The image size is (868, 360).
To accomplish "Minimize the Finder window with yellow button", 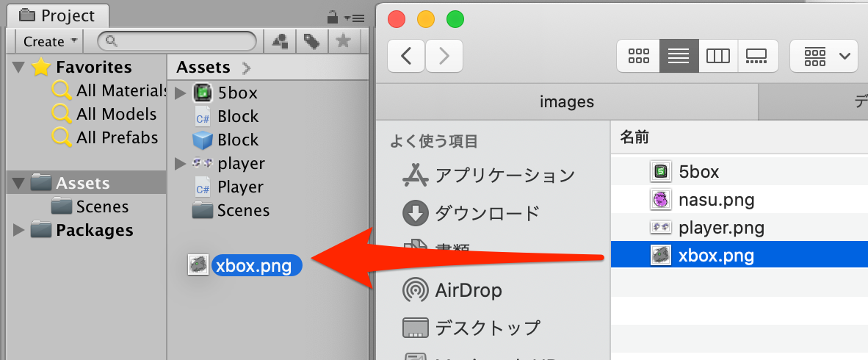I will 426,19.
